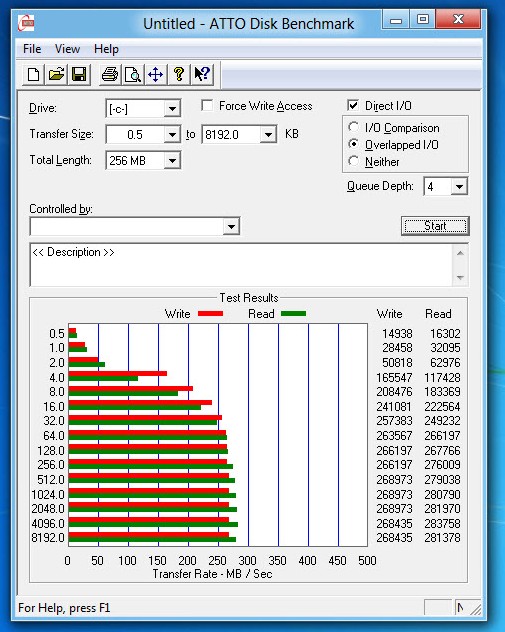The width and height of the screenshot is (505, 632).
Task: Click the write value 208476 for 8.0
Action: 394,392
